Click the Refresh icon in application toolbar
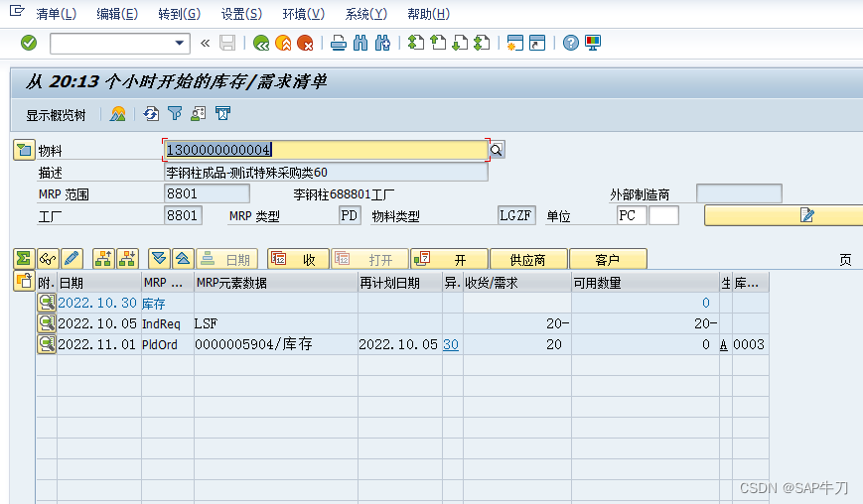Screen dimensions: 863x504 tap(151, 114)
